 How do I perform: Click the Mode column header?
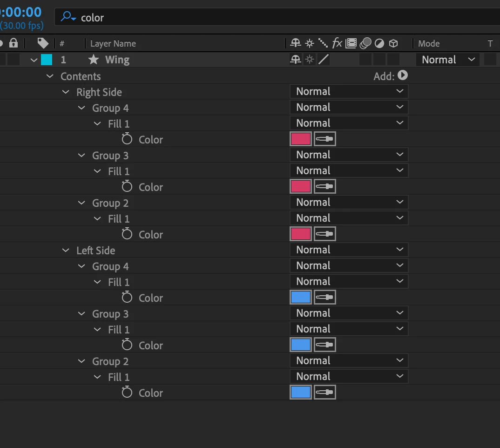(x=429, y=43)
